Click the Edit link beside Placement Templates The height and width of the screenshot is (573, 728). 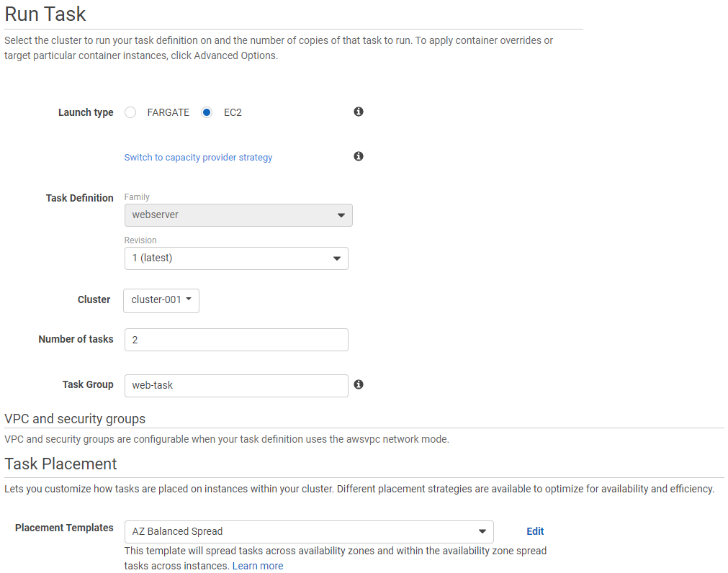[x=535, y=531]
